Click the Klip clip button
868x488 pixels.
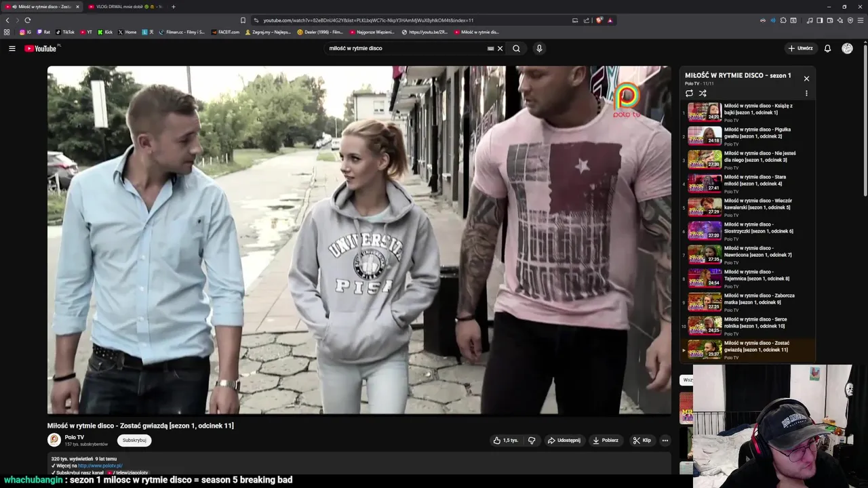(642, 440)
